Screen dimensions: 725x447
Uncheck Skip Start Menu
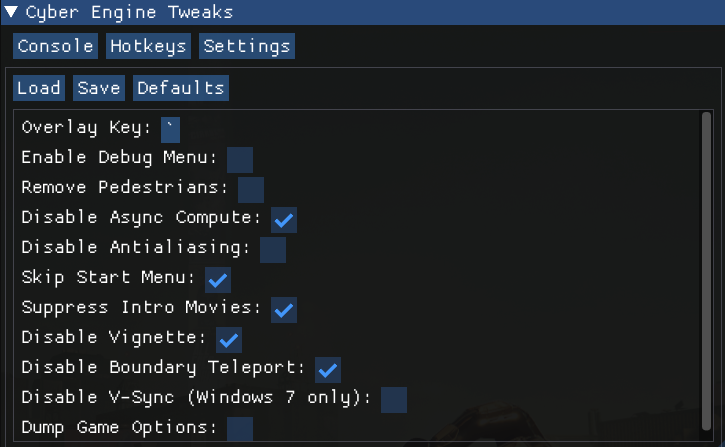pos(218,280)
